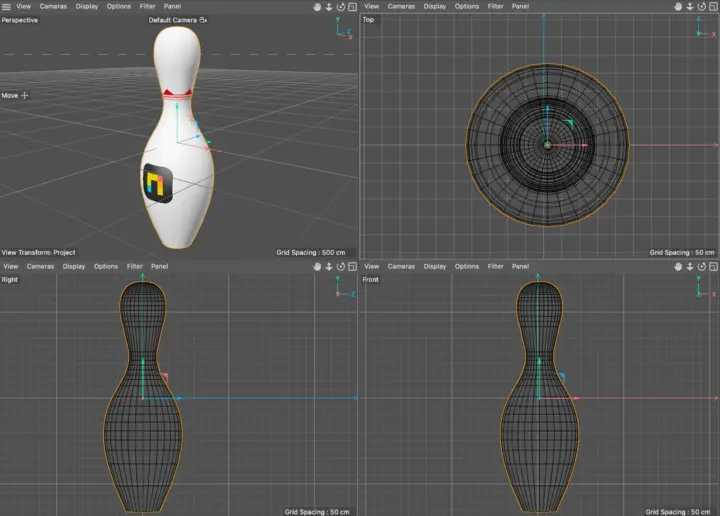720x516 pixels.
Task: Open Cameras menu in Perspective viewport
Action: coord(53,6)
